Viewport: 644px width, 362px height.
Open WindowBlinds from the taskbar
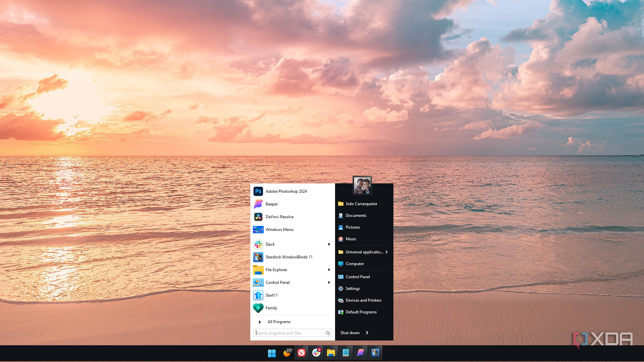click(x=375, y=353)
